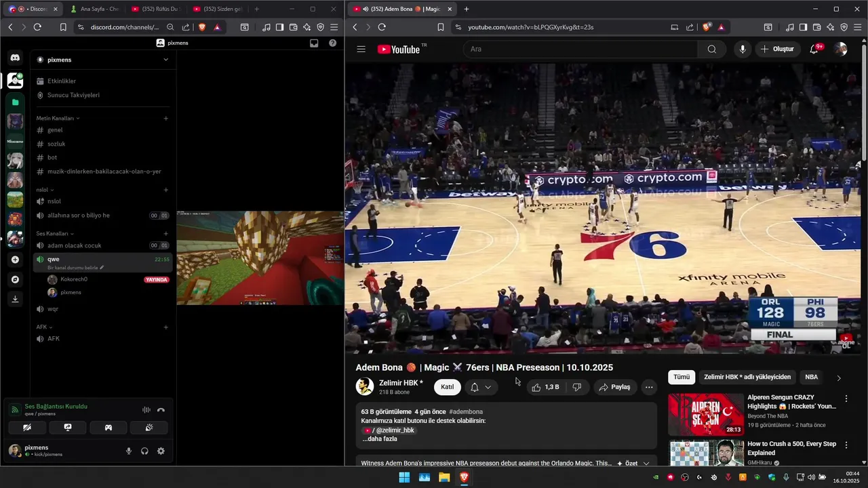Deafen audio with the headphones icon
The width and height of the screenshot is (868, 488).
144,451
